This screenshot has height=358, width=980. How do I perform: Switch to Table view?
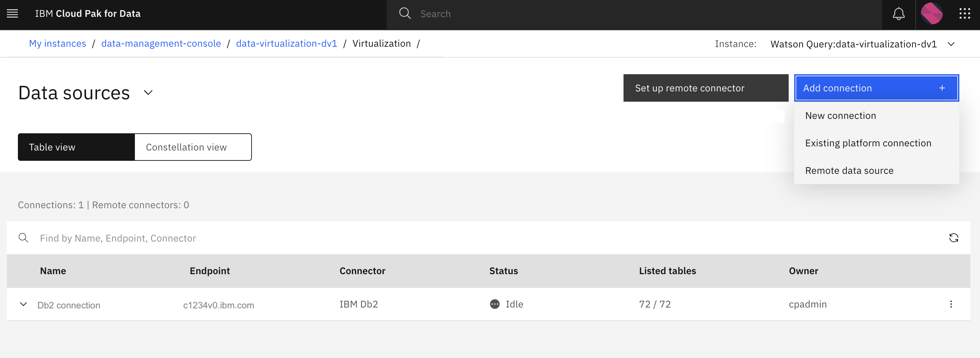click(x=76, y=147)
